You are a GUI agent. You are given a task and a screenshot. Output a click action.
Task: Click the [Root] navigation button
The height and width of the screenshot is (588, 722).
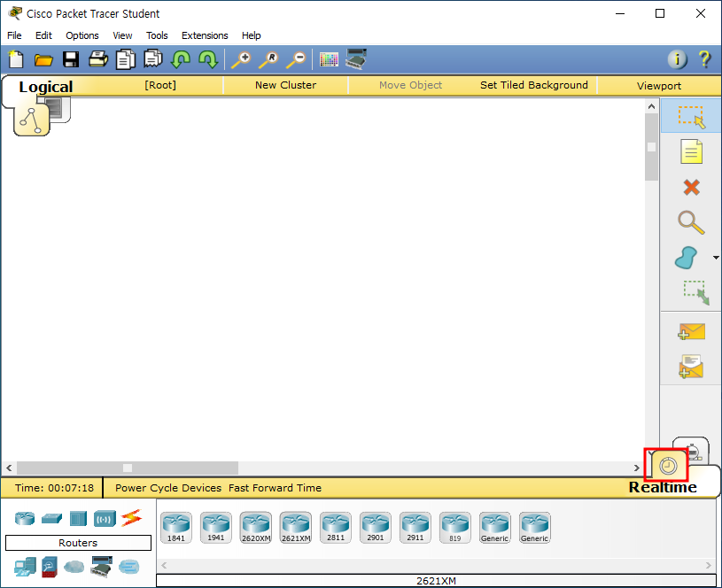coord(160,85)
